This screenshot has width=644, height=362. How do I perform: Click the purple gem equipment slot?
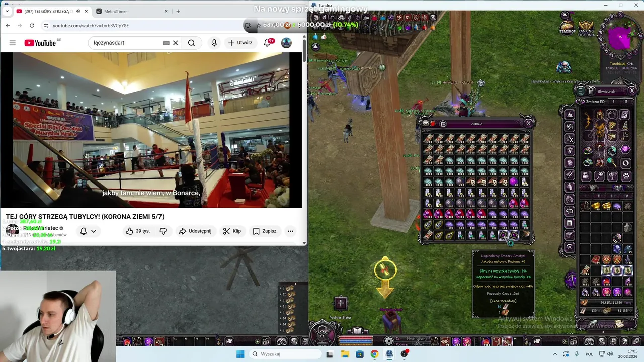(625, 150)
